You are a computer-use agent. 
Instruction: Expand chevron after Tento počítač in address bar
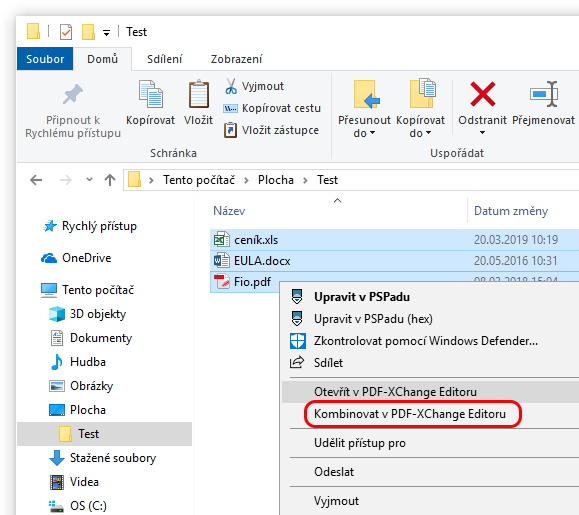(x=246, y=181)
